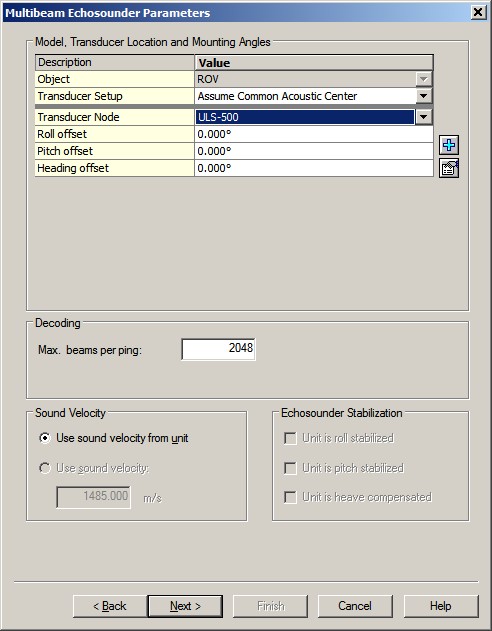This screenshot has width=492, height=631.
Task: Select the 'Use sound velocity:' radio button
Action: 45,468
